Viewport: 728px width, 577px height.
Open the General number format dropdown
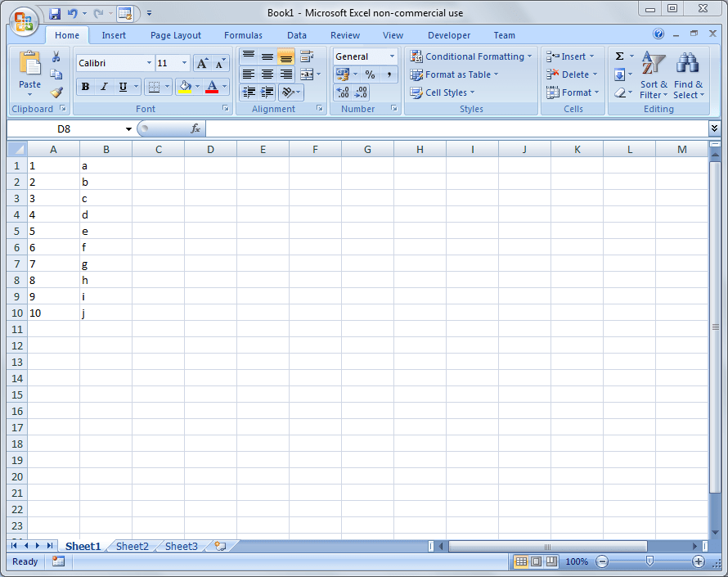click(x=391, y=56)
